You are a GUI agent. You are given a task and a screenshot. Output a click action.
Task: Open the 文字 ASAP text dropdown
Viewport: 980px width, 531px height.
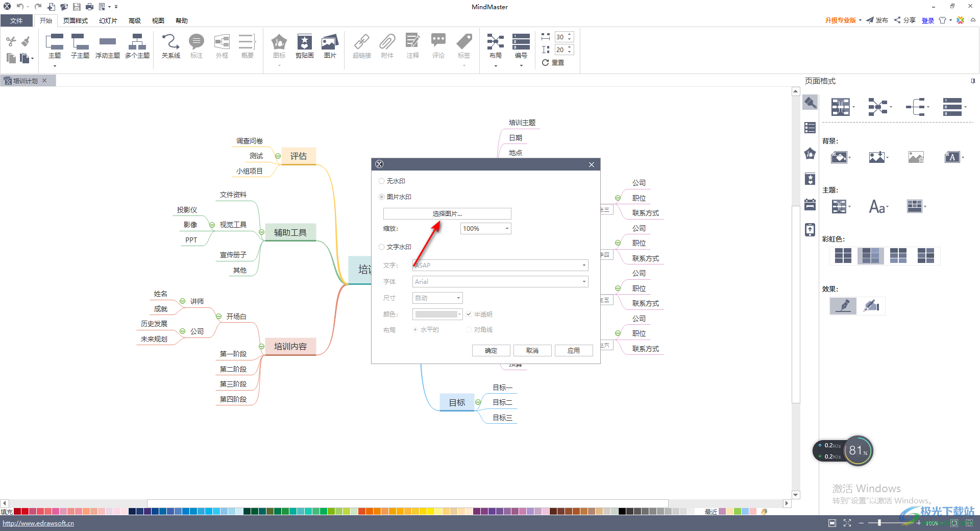click(500, 265)
